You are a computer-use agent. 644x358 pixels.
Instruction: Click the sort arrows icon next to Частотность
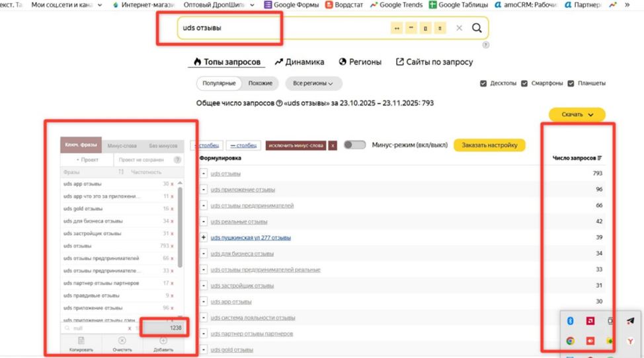click(x=121, y=172)
